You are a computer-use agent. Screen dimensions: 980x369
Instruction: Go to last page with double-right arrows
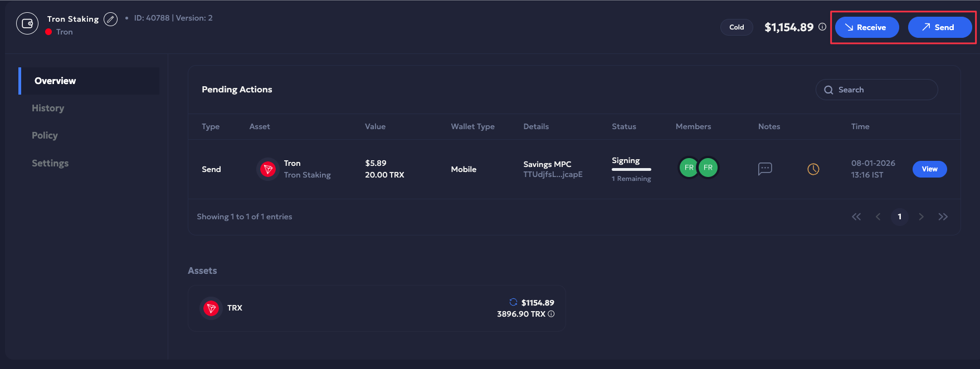coord(943,217)
